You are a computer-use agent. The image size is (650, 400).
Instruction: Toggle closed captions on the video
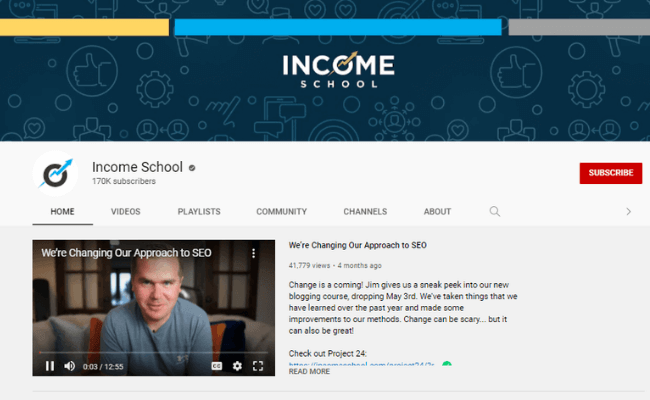217,366
